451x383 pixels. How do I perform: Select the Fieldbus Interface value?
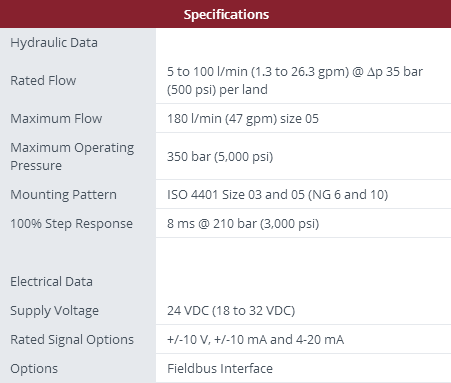pos(220,369)
